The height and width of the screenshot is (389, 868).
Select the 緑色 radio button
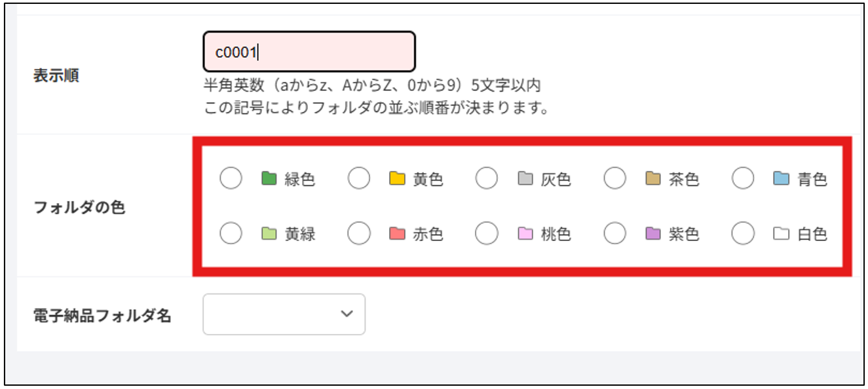click(x=231, y=178)
